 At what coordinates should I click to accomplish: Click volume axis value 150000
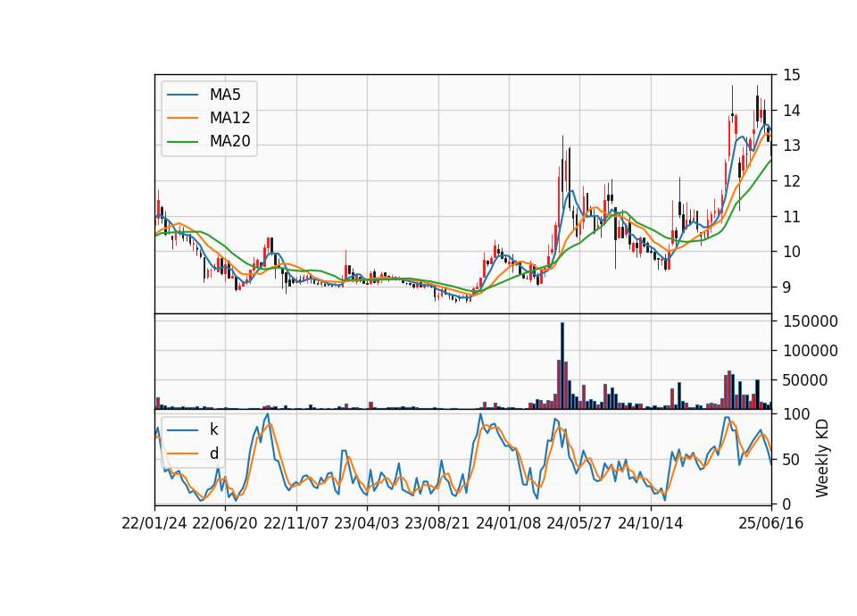click(811, 321)
